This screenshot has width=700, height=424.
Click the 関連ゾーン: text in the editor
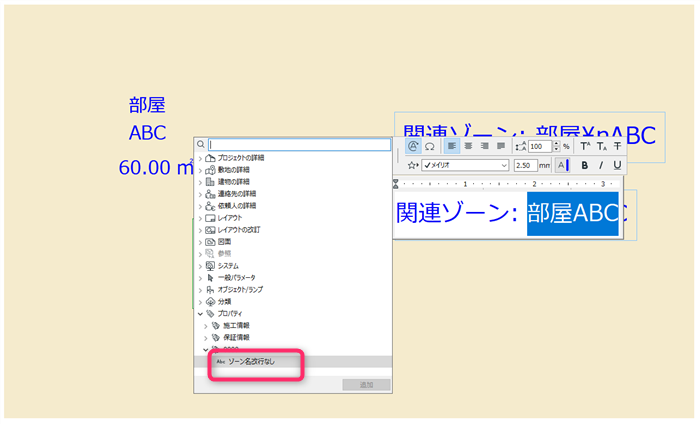point(456,213)
